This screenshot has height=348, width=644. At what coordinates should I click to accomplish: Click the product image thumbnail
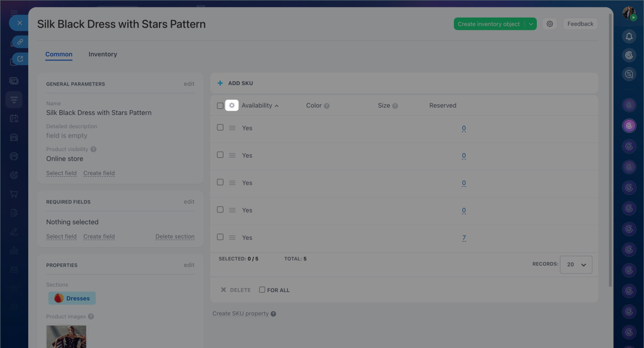(x=66, y=336)
